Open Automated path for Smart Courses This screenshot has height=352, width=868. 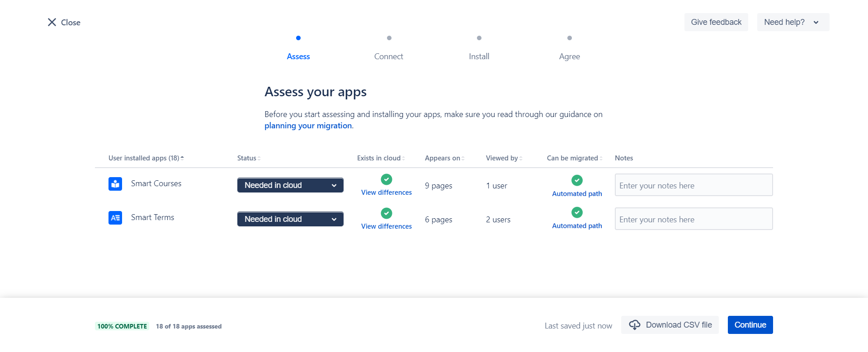[x=577, y=194]
